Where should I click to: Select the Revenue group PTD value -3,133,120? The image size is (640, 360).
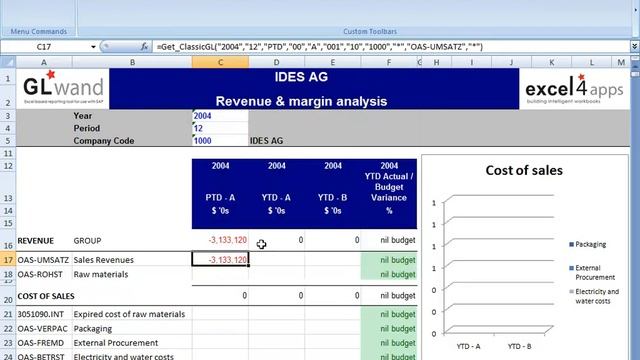click(220, 240)
